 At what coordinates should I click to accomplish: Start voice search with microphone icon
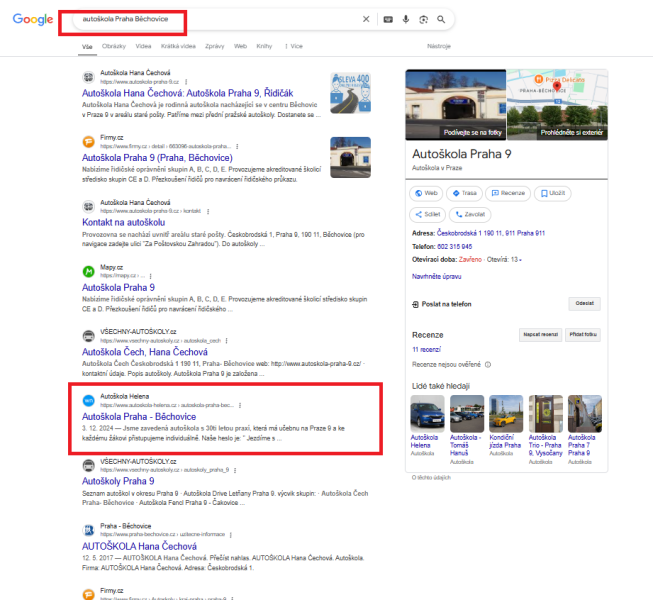coord(406,19)
